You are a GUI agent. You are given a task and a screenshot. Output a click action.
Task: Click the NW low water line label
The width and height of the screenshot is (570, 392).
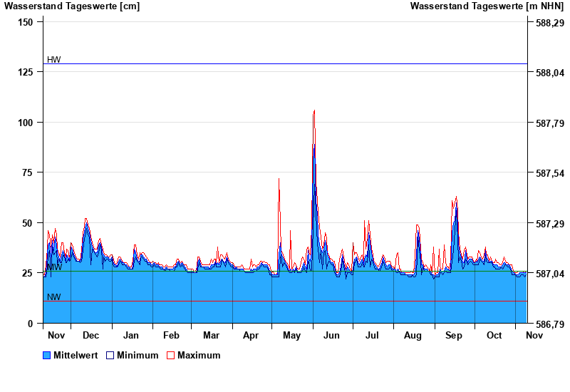pyautogui.click(x=53, y=296)
